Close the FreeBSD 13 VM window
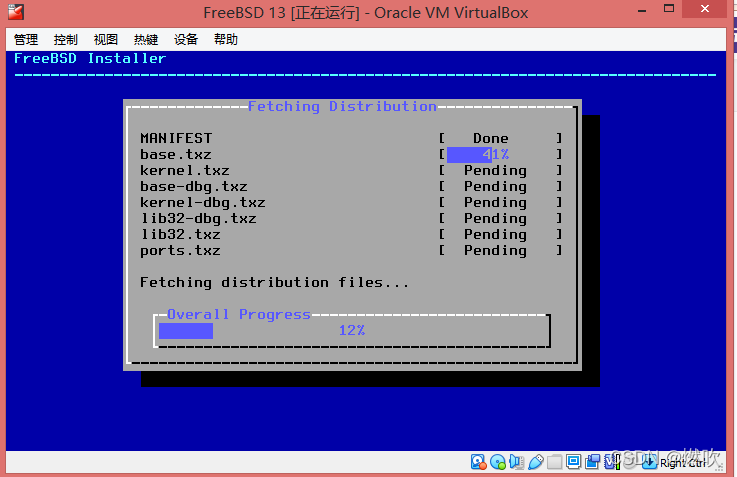 (x=705, y=8)
